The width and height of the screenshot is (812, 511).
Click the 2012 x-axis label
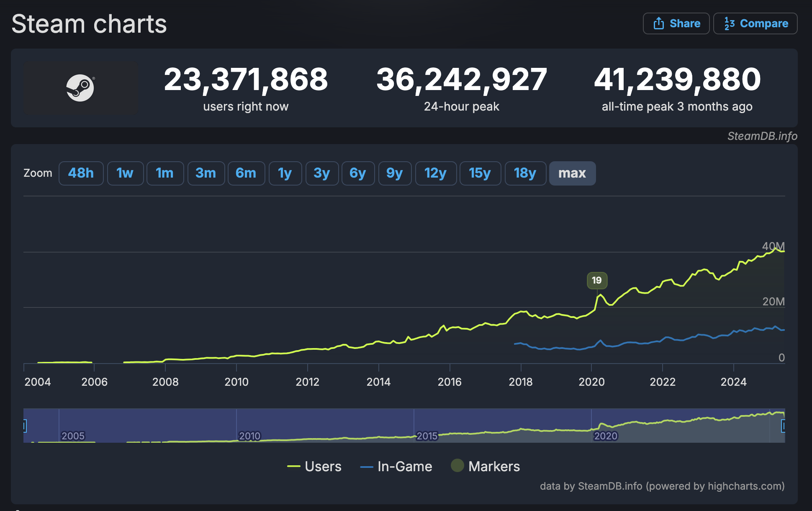coord(308,382)
